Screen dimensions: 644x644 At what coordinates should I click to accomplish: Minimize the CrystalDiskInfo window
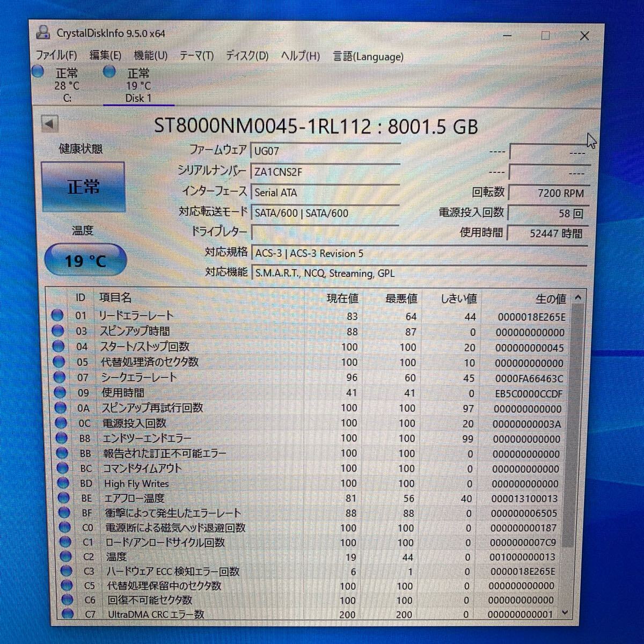tap(508, 35)
